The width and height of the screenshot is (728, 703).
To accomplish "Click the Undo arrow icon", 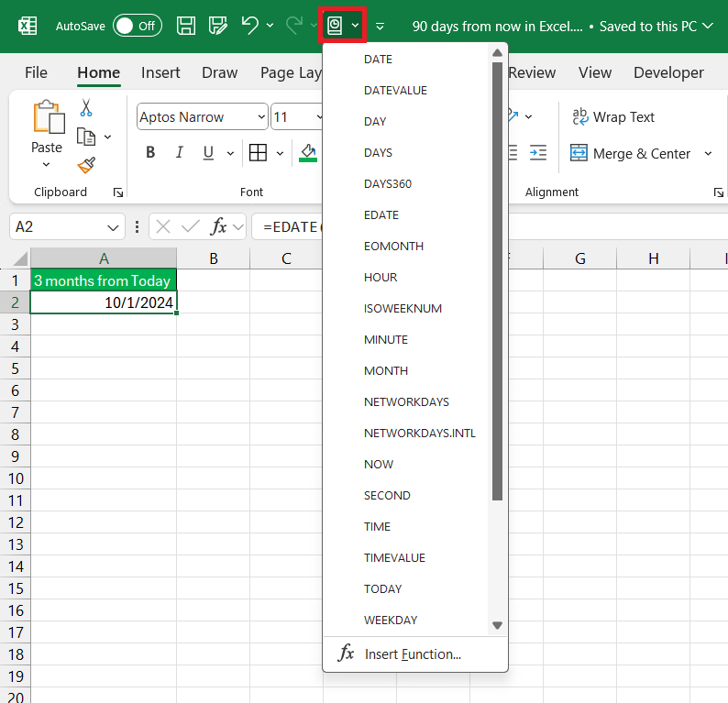I will click(x=250, y=26).
